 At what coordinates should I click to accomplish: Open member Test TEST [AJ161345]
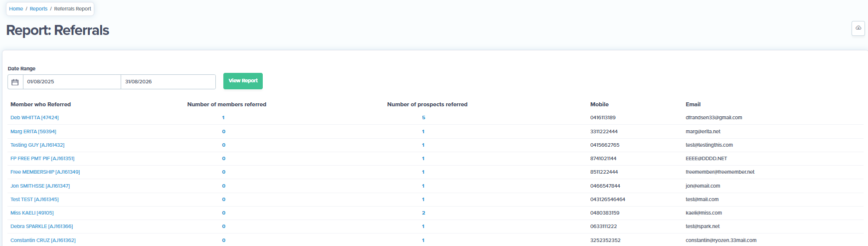pyautogui.click(x=34, y=200)
